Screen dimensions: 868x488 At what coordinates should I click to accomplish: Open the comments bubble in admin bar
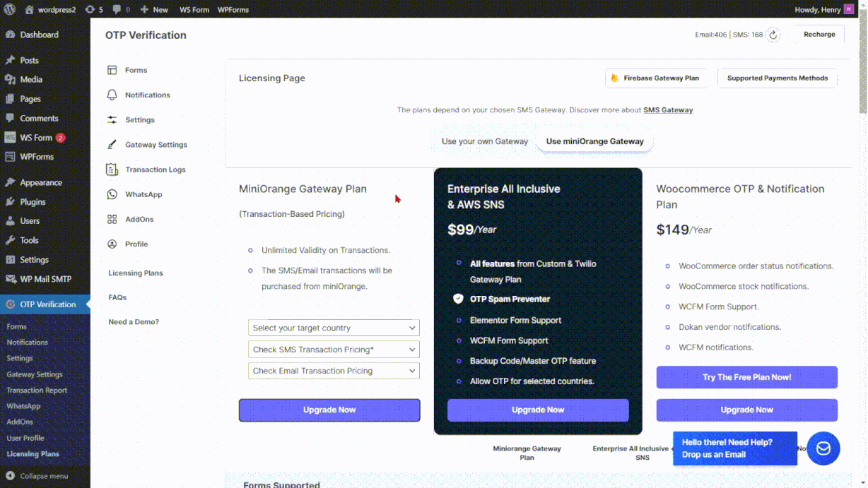118,9
